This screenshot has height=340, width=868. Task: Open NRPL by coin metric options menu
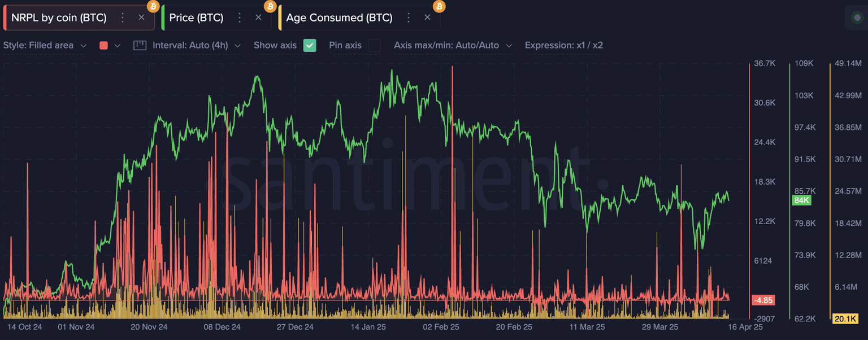coord(123,18)
